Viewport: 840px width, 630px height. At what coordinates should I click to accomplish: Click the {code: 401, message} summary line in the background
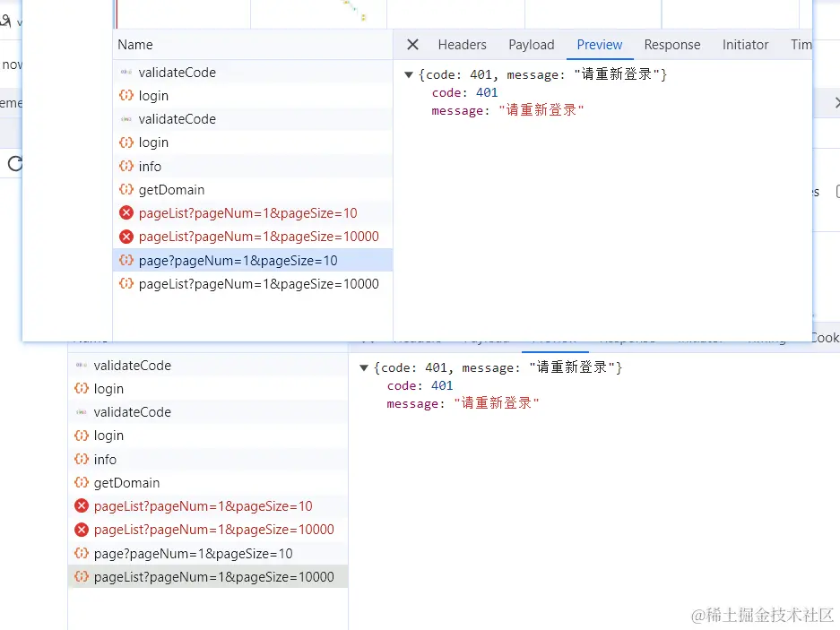tap(498, 367)
